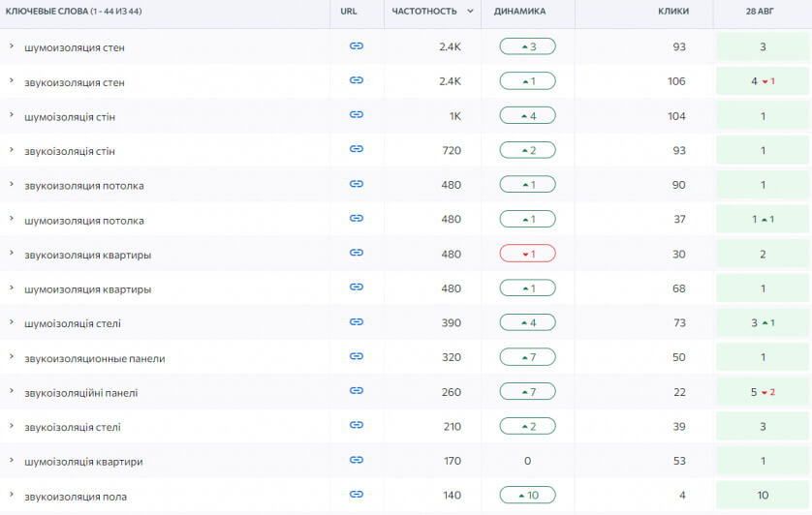Viewport: 812px width, 515px height.
Task: Expand row шумоізоляція стін
Action: [x=11, y=115]
